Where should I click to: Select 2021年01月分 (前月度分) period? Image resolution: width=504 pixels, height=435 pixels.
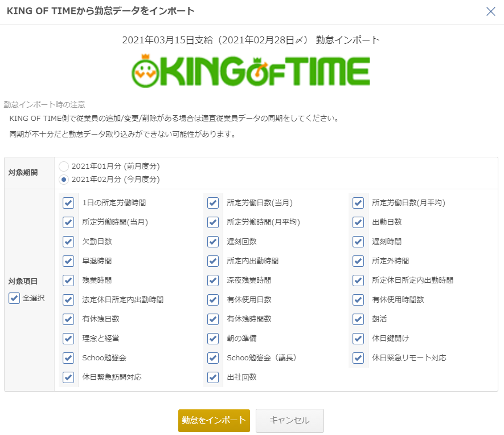(64, 166)
